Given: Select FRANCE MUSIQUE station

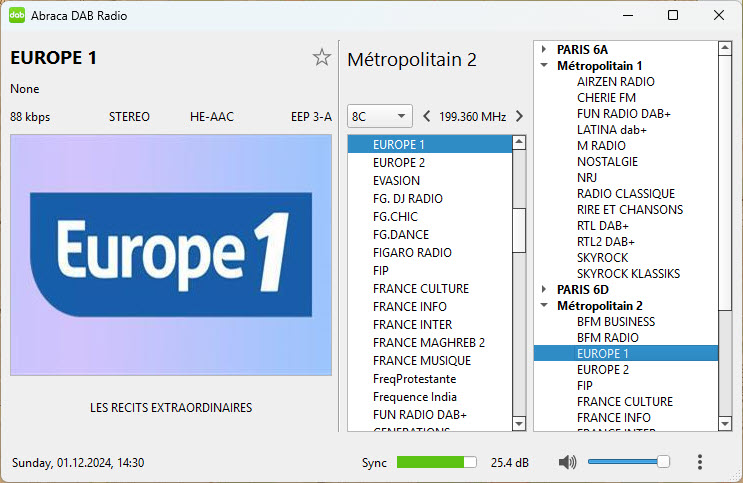Looking at the screenshot, I should tap(430, 361).
